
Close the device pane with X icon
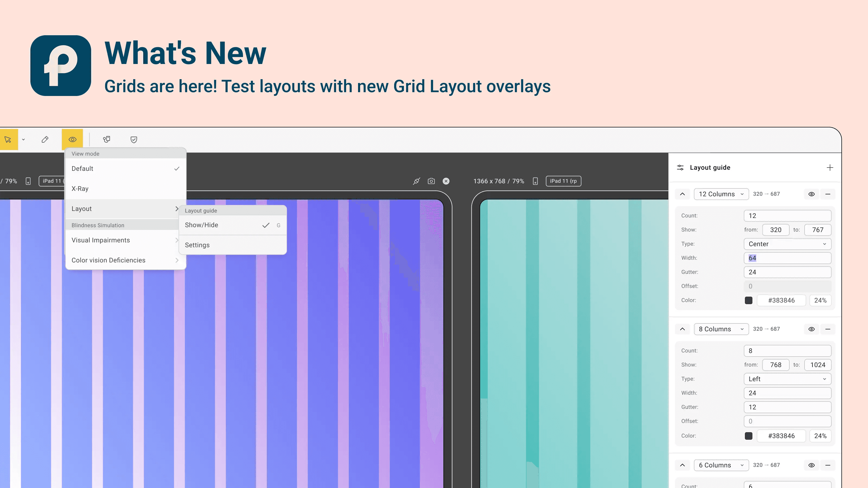(446, 181)
